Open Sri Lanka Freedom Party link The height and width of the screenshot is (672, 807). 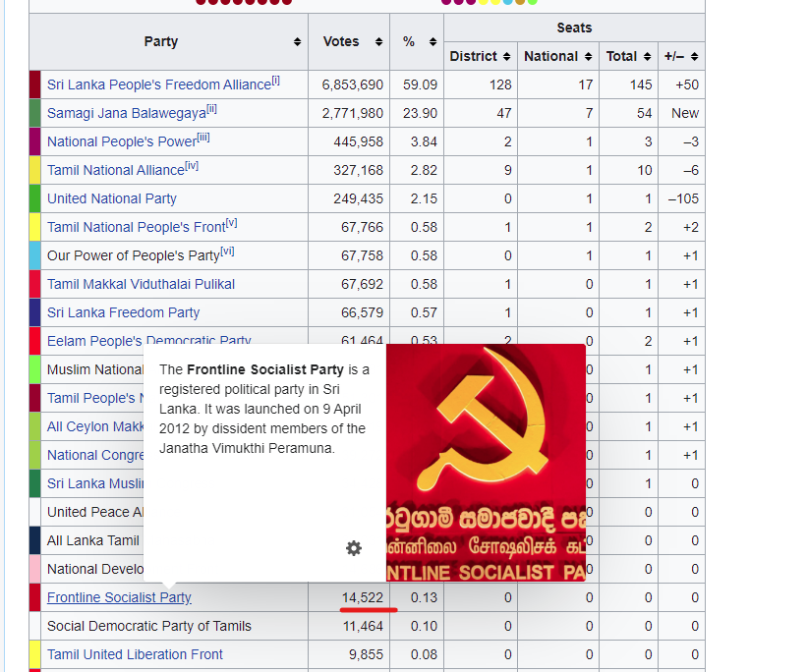(123, 312)
